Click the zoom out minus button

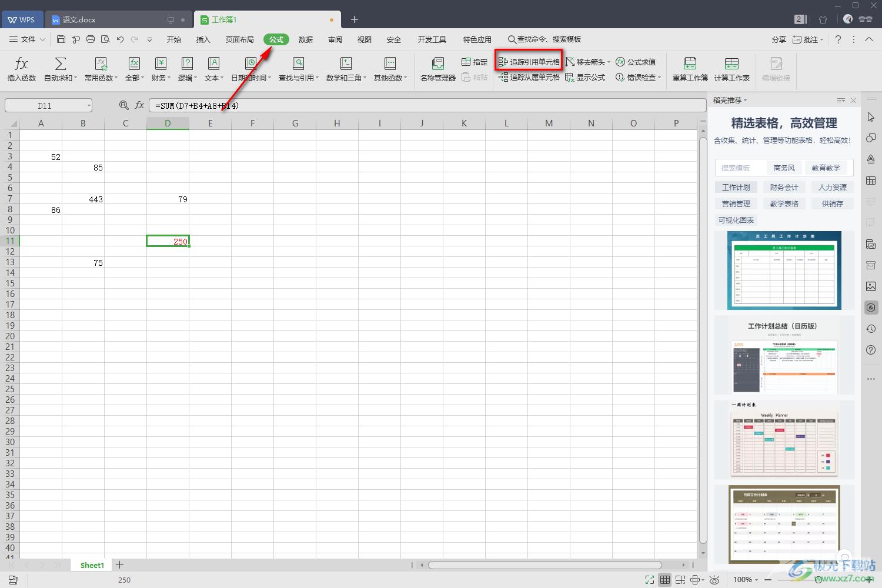click(x=768, y=580)
